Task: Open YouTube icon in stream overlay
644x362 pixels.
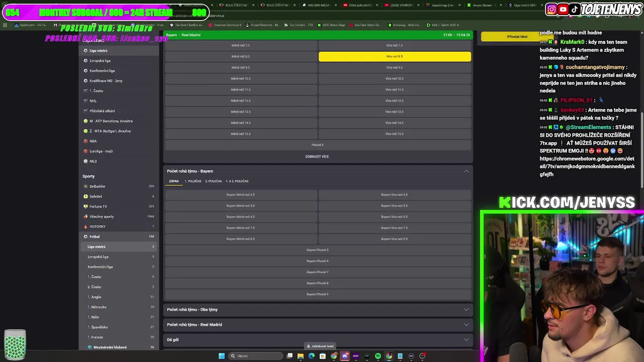Action: point(563,9)
